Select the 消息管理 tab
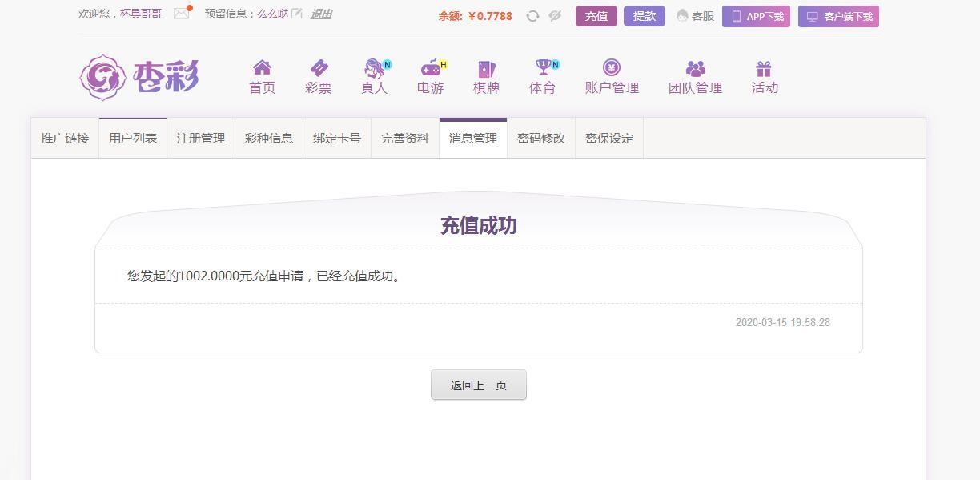This screenshot has height=480, width=980. [473, 138]
